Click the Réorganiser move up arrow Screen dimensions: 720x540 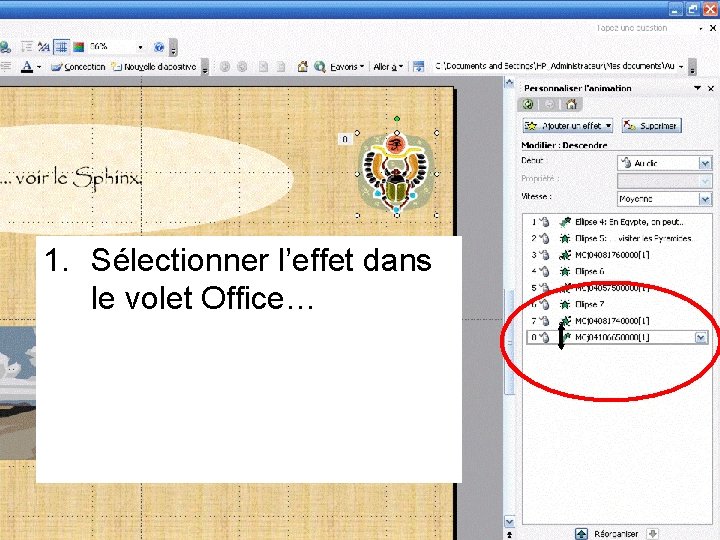coord(581,534)
